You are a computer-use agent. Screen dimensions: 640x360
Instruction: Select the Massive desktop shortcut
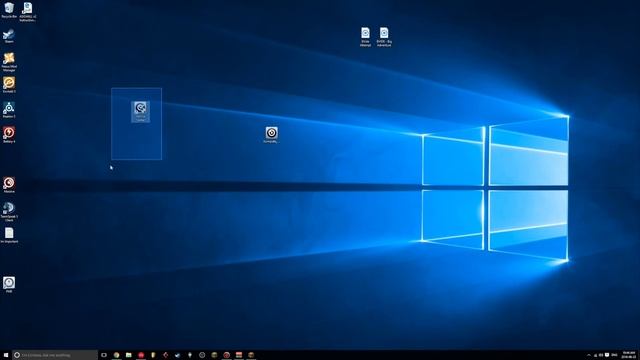(9, 185)
